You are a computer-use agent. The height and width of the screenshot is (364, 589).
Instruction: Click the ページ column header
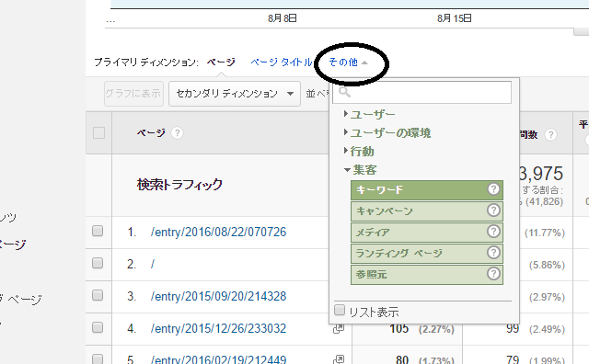[x=151, y=133]
